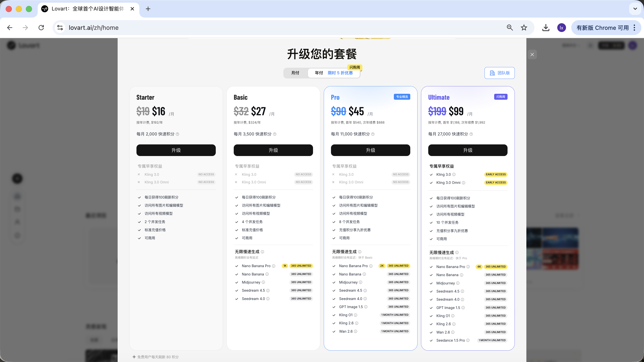The width and height of the screenshot is (644, 362).
Task: Switch billing to 月付 monthly
Action: coord(295,73)
